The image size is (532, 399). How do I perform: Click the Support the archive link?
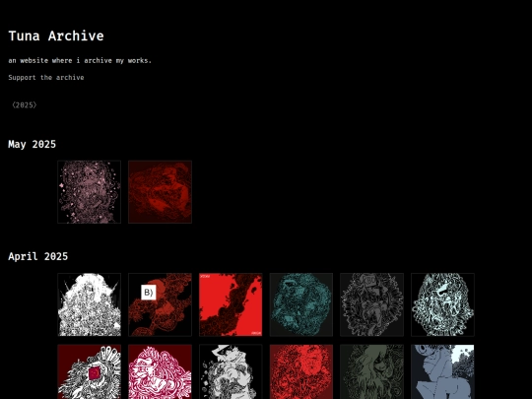tap(46, 78)
